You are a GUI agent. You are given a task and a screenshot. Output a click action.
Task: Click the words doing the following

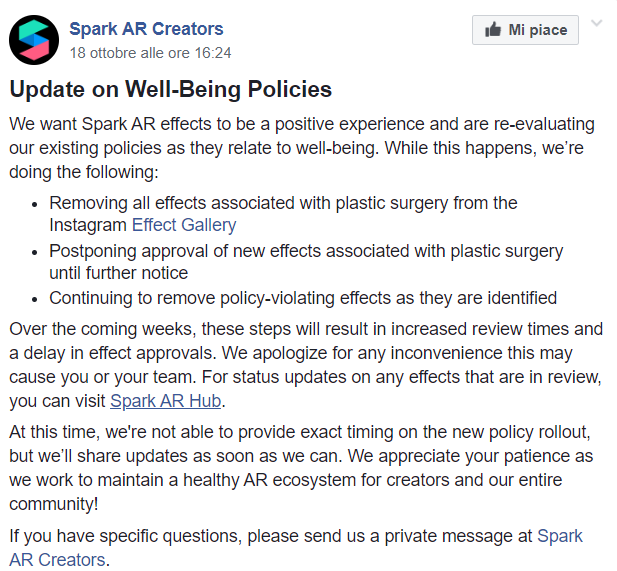84,172
